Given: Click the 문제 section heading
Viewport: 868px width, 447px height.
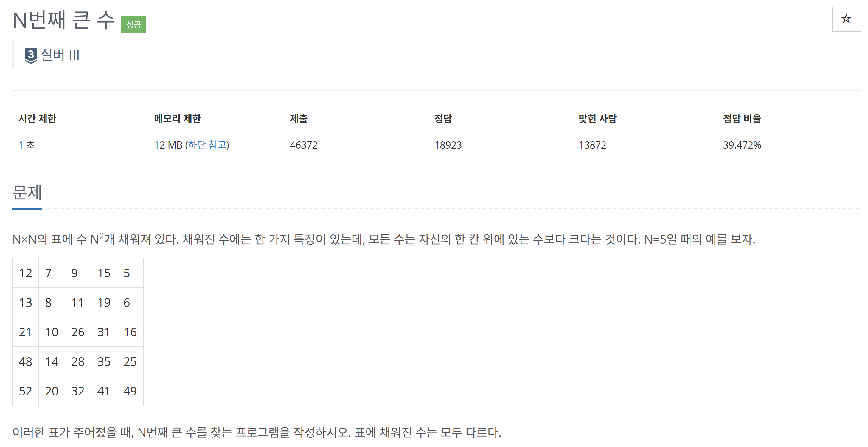Looking at the screenshot, I should coord(27,193).
